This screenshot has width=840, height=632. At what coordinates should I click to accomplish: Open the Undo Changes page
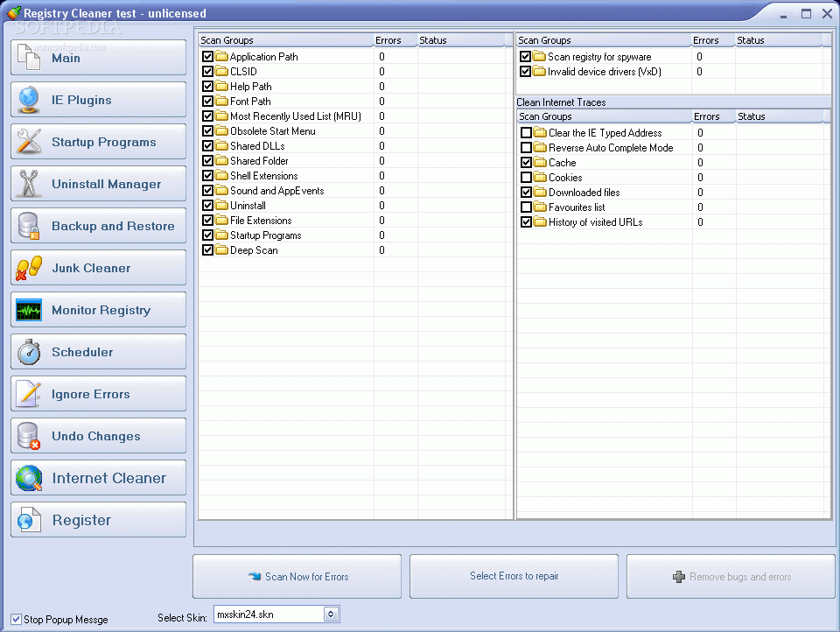coord(99,436)
